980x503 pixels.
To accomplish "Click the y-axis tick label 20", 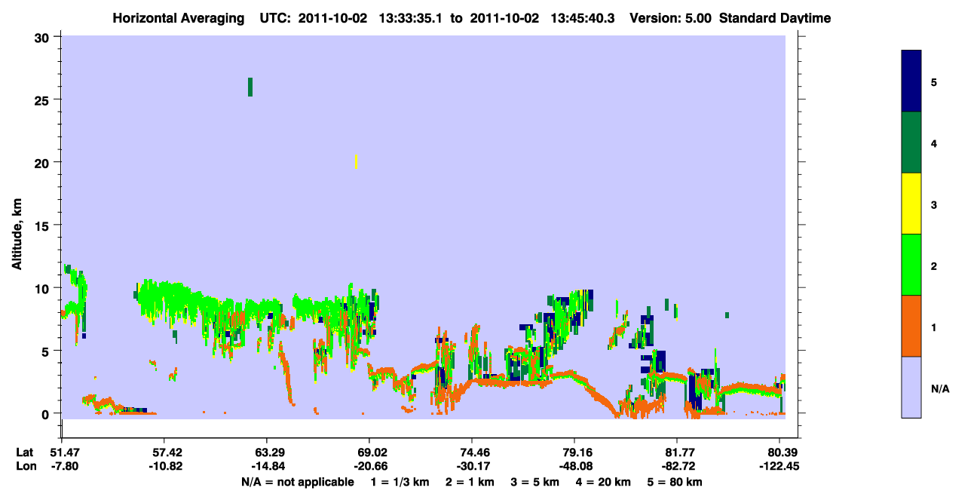I will [43, 162].
